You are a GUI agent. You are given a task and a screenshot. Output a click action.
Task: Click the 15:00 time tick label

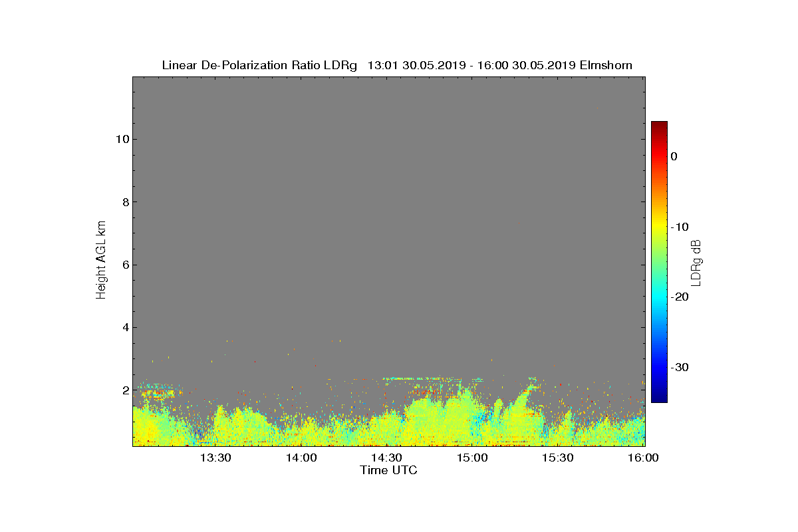pos(472,458)
